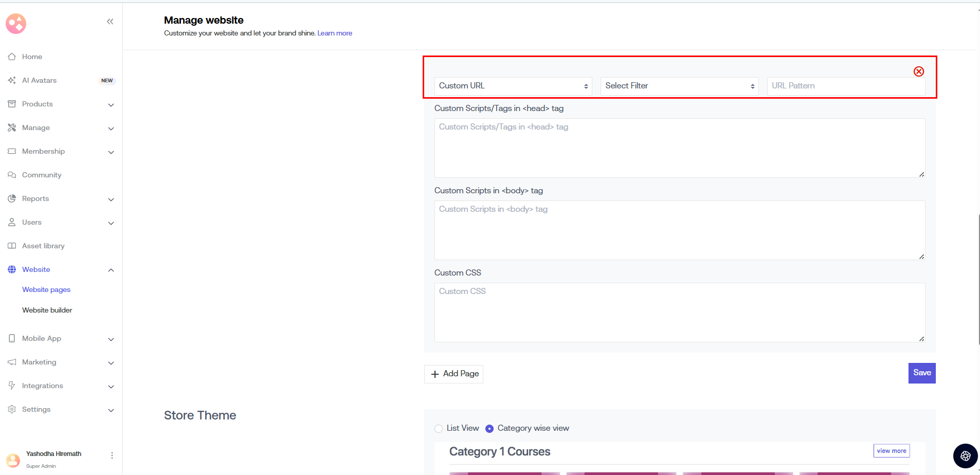Go to Website pages submenu item
Viewport: 980px width, 475px height.
[46, 290]
